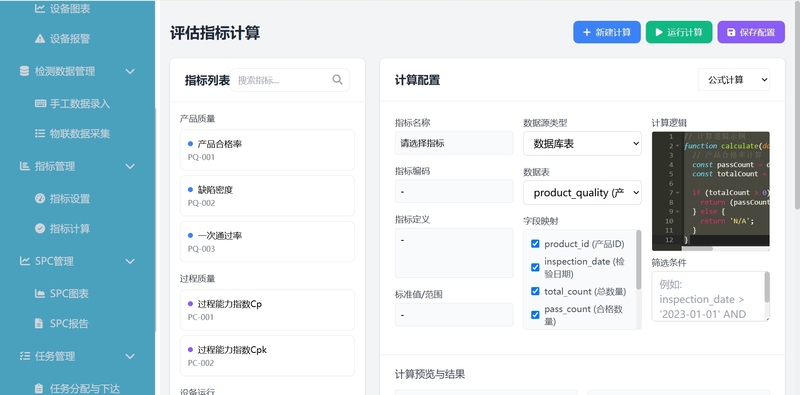Click the clipboard icon beside 任务分配与下达
This screenshot has width=800, height=395.
39,388
